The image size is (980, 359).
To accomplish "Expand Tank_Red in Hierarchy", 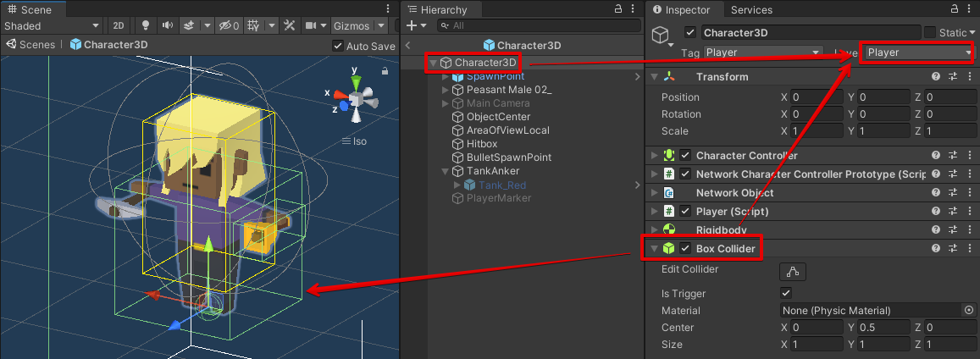I will click(457, 185).
